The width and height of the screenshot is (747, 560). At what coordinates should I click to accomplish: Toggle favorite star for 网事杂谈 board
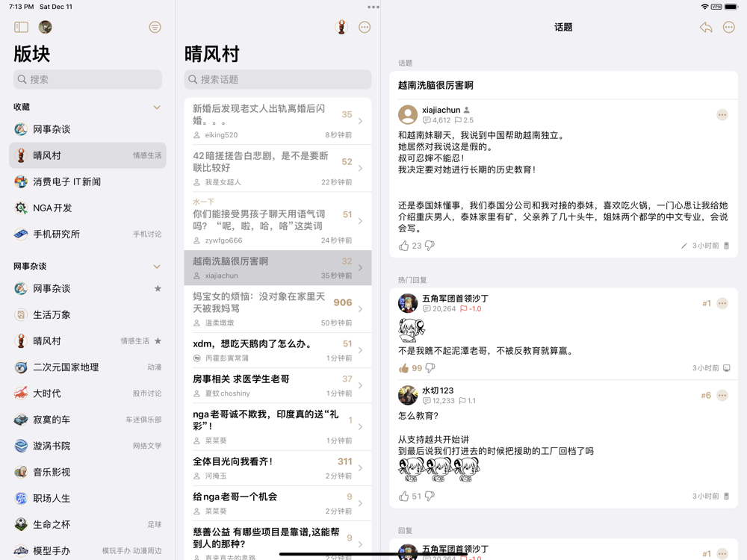[158, 288]
